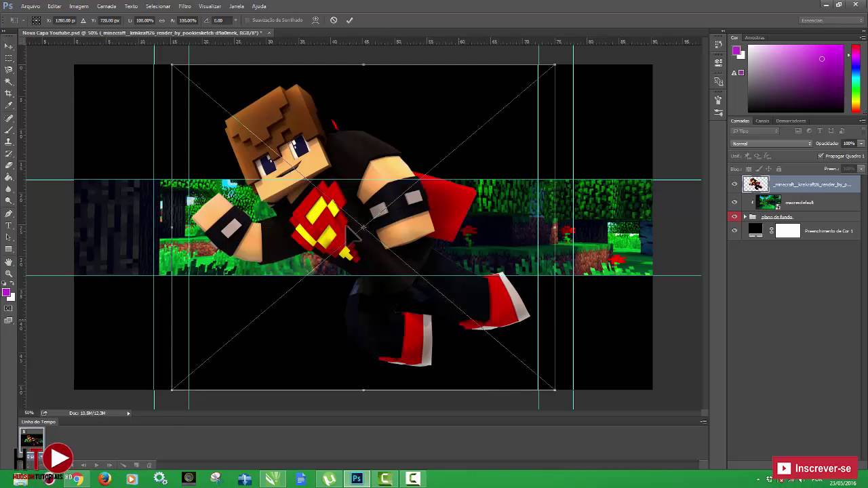
Task: Select the Zoom tool
Action: (x=9, y=273)
